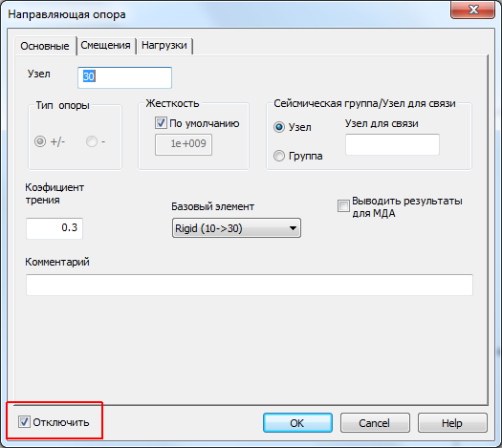Uncheck the По умолчанию stiffness checkbox

pos(161,123)
